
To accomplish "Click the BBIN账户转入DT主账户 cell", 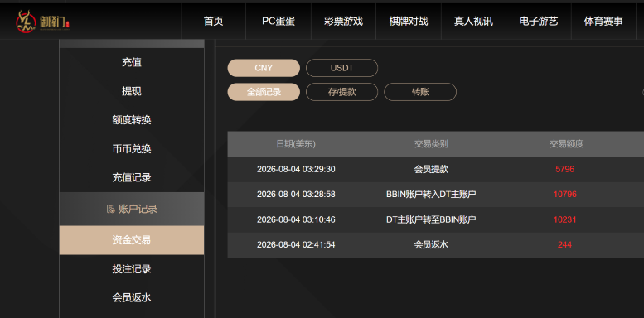I will [431, 194].
